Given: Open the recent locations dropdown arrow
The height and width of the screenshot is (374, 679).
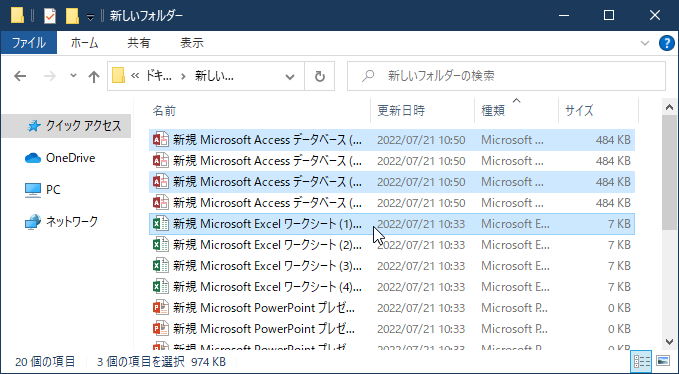Looking at the screenshot, I should click(73, 76).
